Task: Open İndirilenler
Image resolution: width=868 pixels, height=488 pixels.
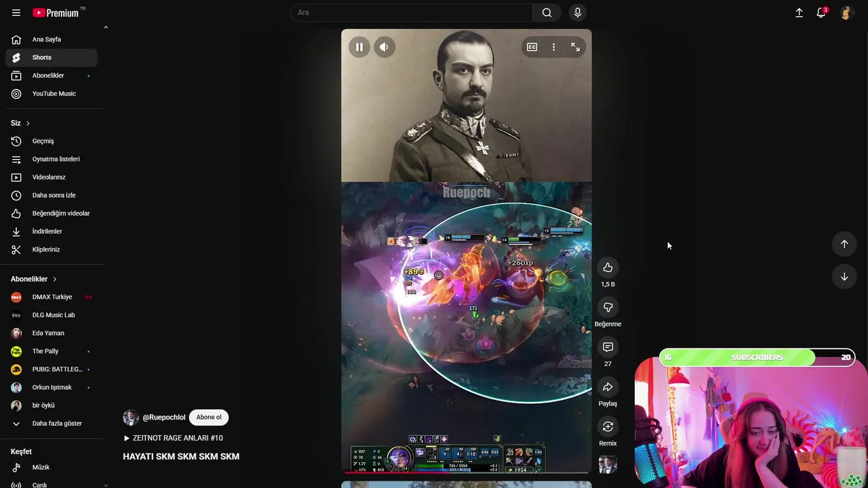Action: coord(52,231)
